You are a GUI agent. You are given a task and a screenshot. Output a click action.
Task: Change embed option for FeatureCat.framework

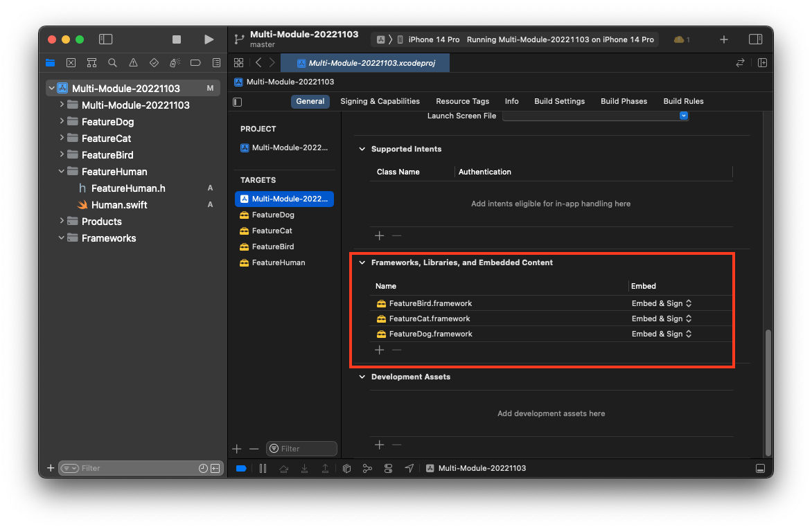pos(661,319)
